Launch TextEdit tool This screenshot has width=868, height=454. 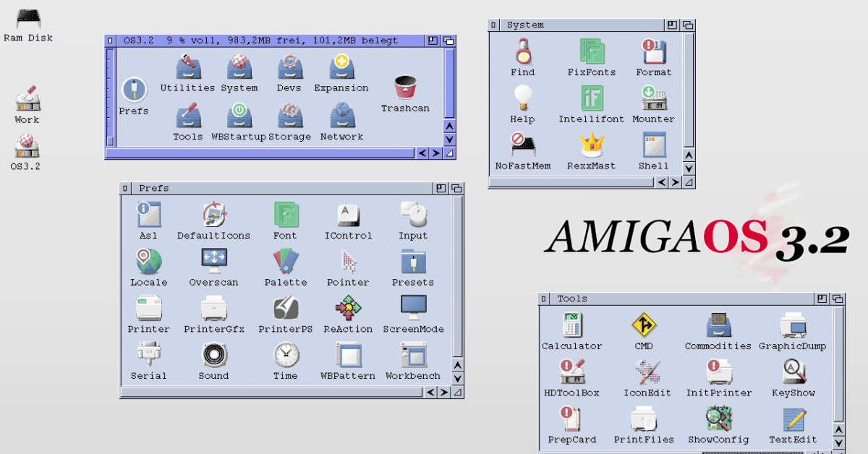793,419
